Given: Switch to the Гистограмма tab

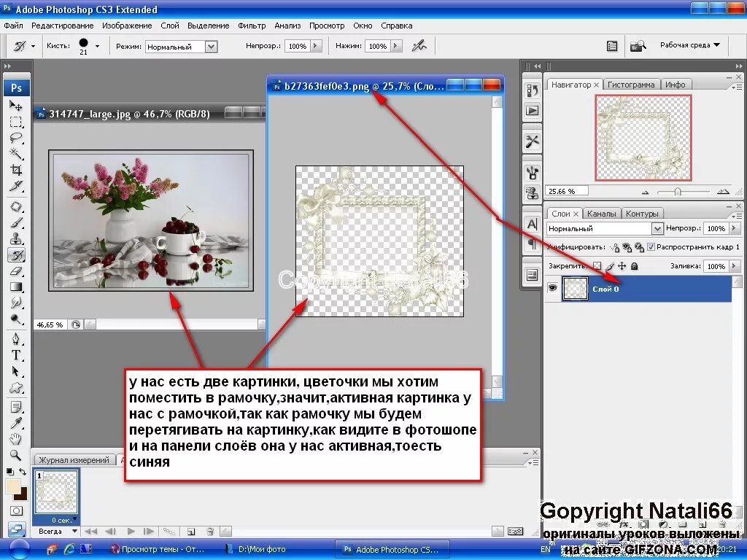Looking at the screenshot, I should tap(631, 85).
